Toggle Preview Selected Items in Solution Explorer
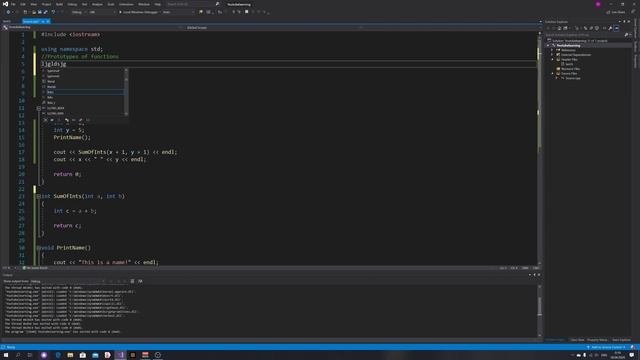This screenshot has height=360, width=640. click(x=617, y=28)
